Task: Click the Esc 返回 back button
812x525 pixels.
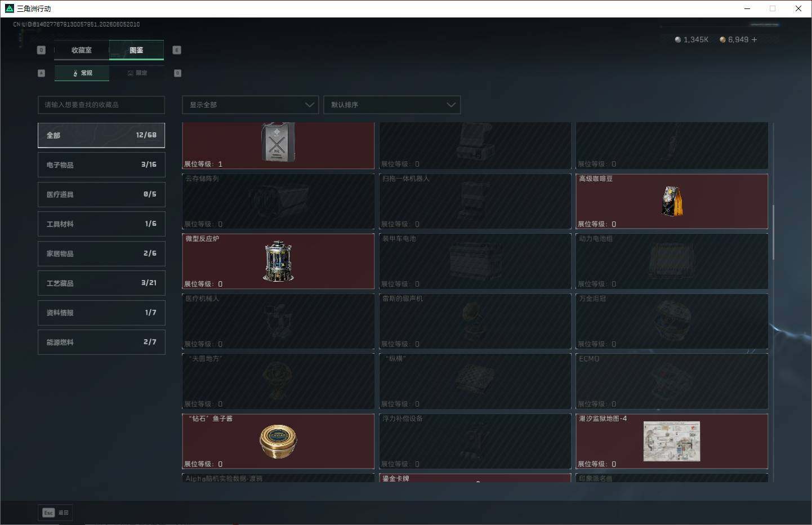Action: coord(56,513)
